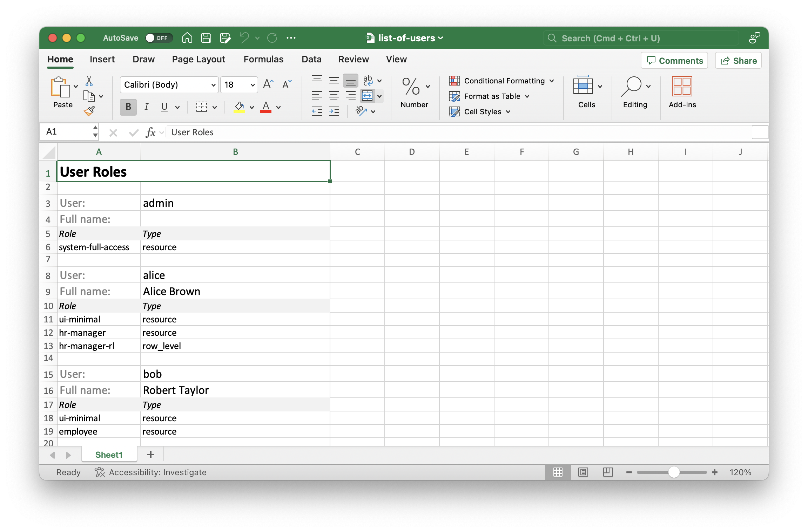808x532 pixels.
Task: Switch to the Formulas tab
Action: coord(263,59)
